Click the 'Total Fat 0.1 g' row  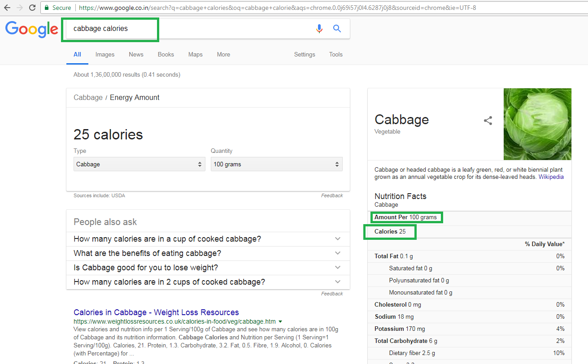[470, 256]
